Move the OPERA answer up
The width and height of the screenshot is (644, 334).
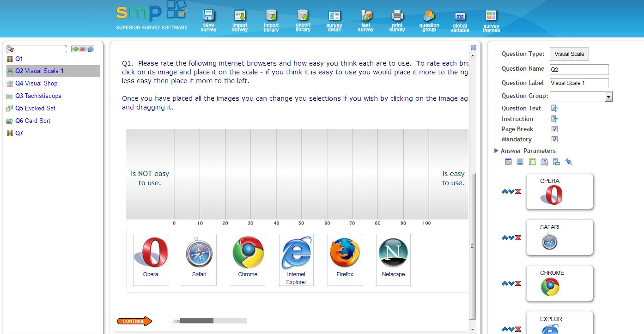pos(504,191)
